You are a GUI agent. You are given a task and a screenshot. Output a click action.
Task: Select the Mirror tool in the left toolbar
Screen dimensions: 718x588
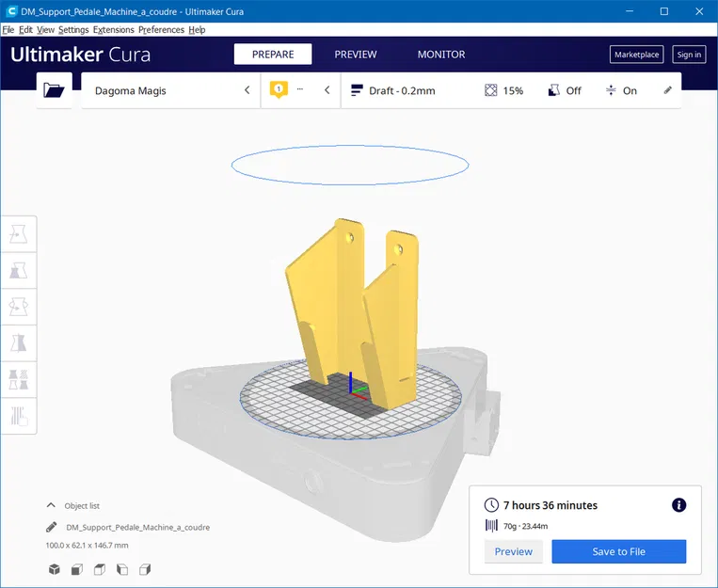(19, 343)
